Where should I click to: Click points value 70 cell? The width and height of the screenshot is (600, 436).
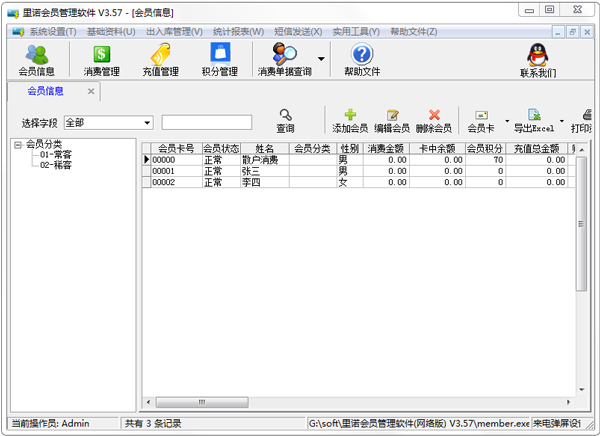pyautogui.click(x=485, y=160)
